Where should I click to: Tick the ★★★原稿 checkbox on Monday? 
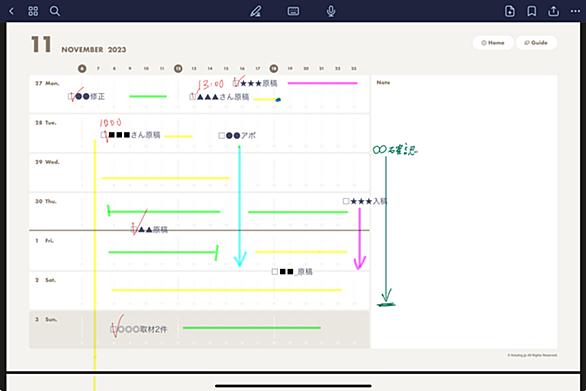point(236,83)
